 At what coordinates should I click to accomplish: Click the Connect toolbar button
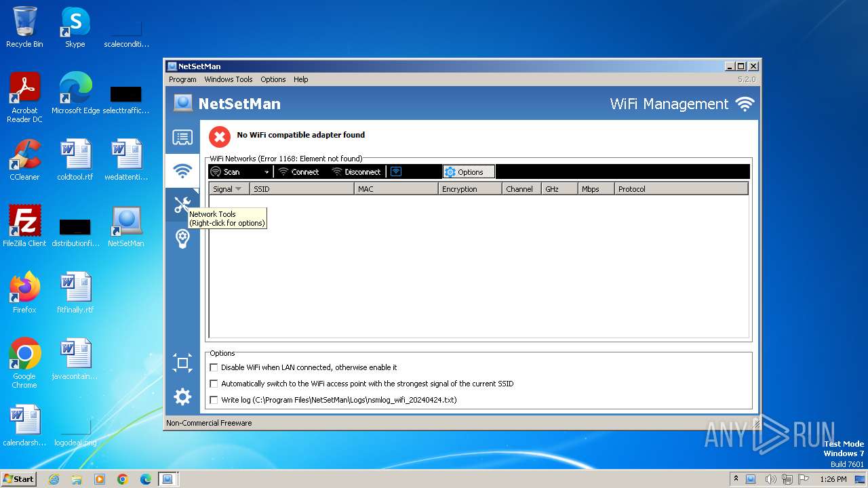point(298,172)
